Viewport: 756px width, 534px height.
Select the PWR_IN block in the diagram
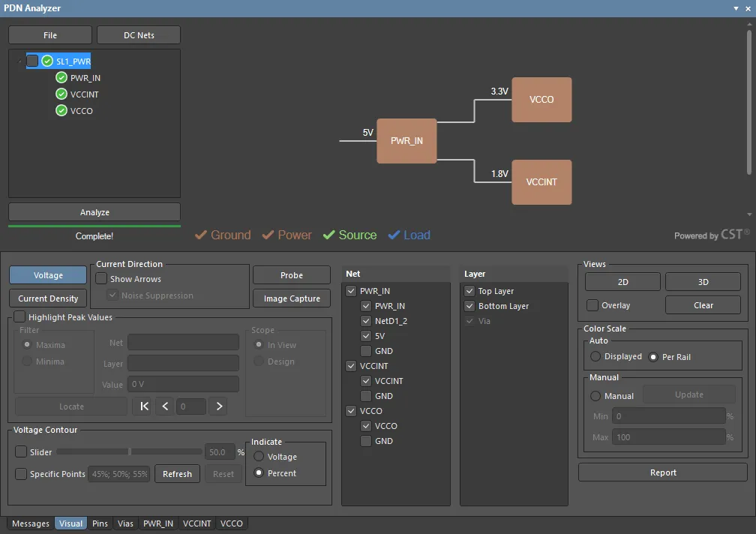click(x=406, y=141)
